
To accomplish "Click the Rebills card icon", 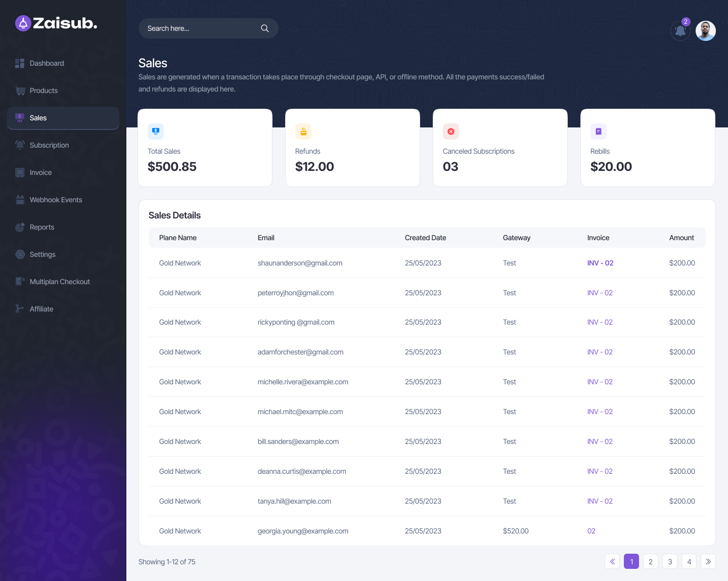I will [x=599, y=131].
